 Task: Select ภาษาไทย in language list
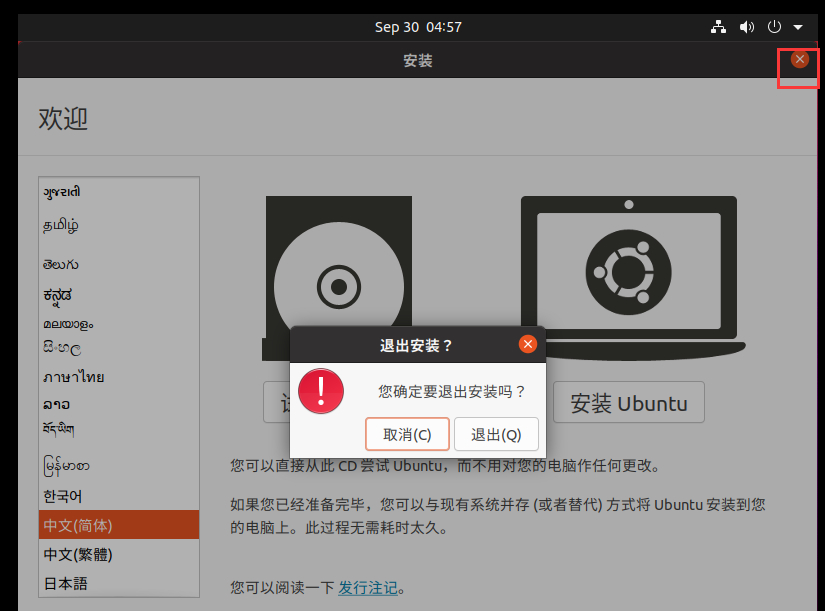(x=119, y=377)
